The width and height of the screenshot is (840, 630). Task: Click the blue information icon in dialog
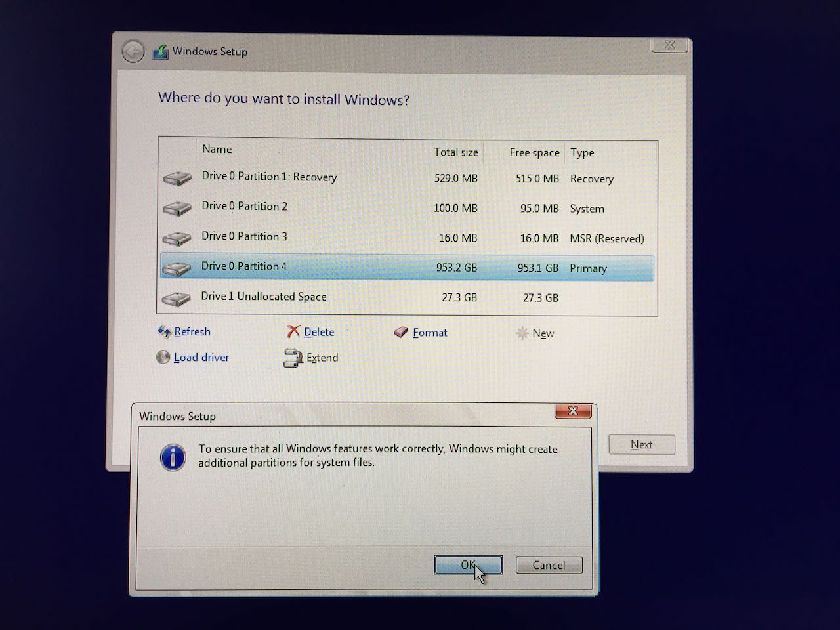click(173, 457)
